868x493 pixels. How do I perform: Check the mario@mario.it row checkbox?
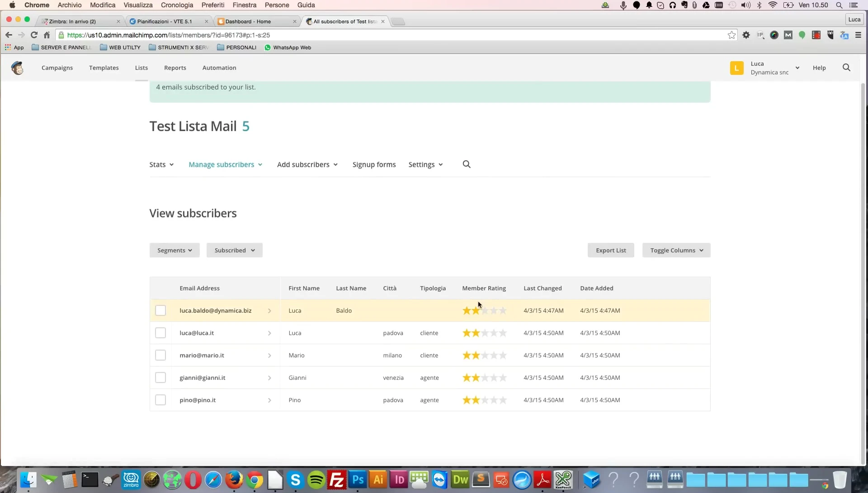pos(160,355)
